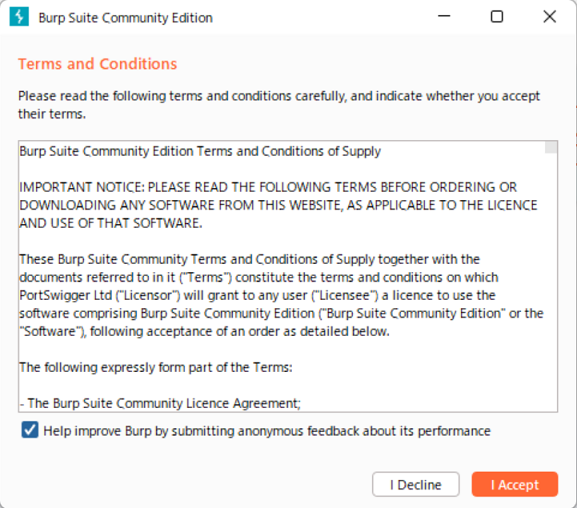This screenshot has width=577, height=508.
Task: Click the 'Terms and Conditions' orange heading
Action: [98, 64]
